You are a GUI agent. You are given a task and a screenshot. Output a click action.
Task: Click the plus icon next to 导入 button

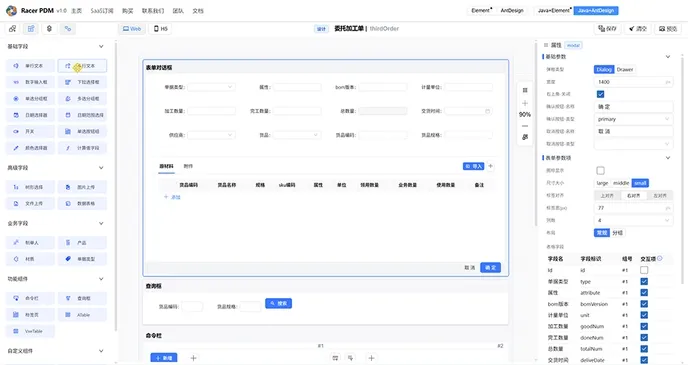pyautogui.click(x=491, y=166)
